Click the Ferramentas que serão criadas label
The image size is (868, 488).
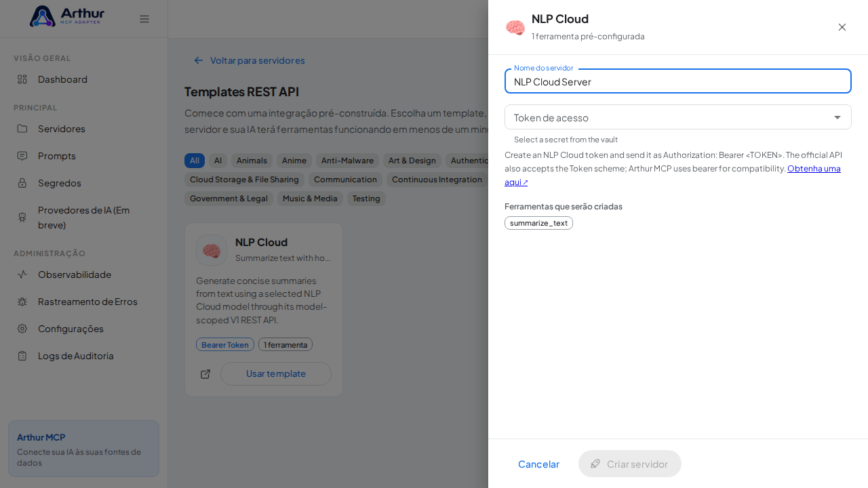[x=564, y=206]
